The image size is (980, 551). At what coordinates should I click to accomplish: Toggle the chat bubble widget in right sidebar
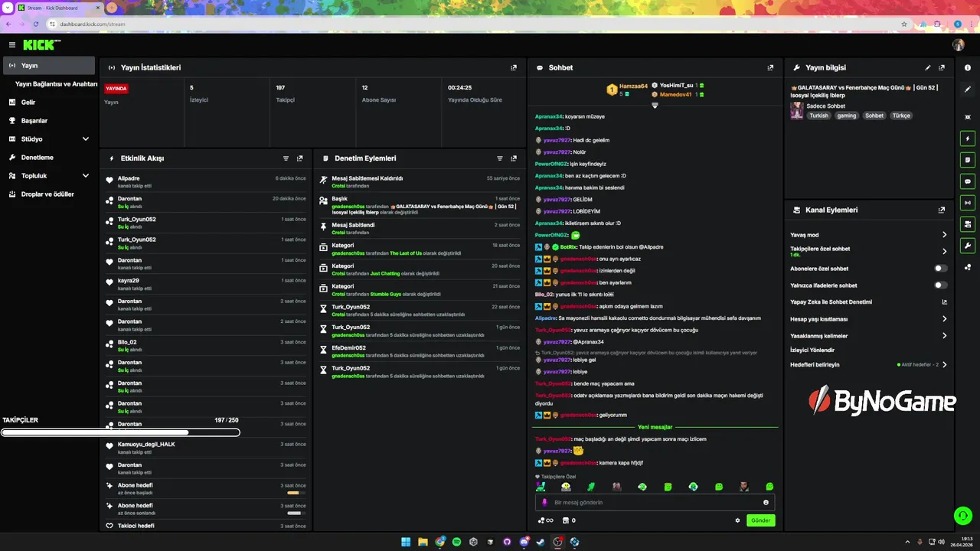tap(968, 181)
